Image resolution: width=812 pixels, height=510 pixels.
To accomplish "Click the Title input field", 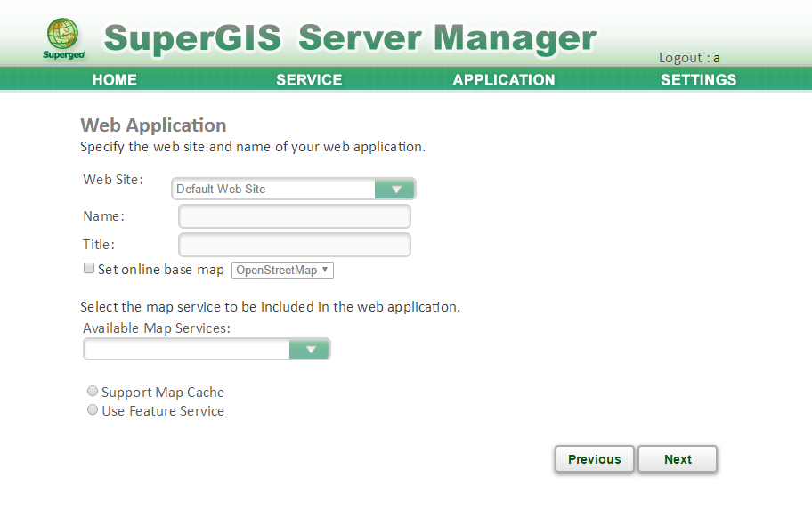I will coord(295,245).
